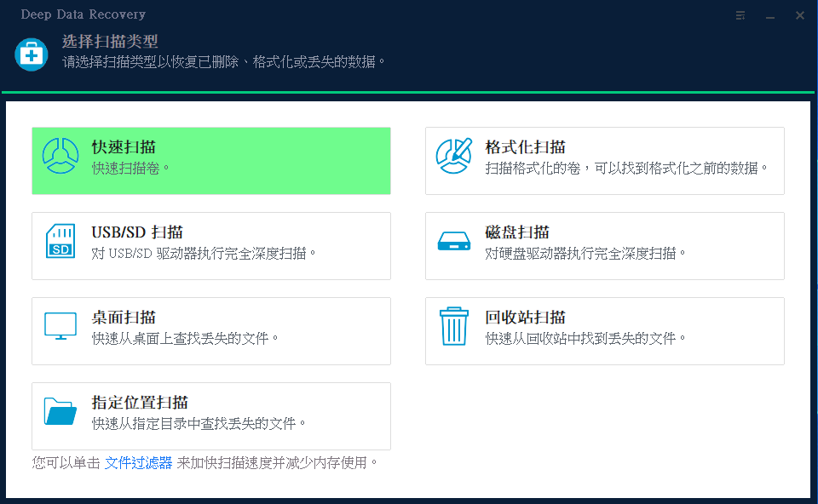The width and height of the screenshot is (818, 504).
Task: Click the Desktop Scan monitor icon
Action: pyautogui.click(x=60, y=326)
